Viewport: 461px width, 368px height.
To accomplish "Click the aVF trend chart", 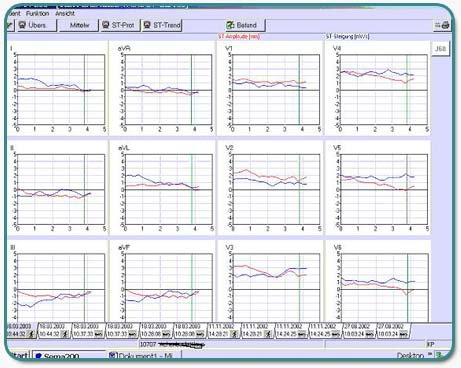I will (168, 288).
